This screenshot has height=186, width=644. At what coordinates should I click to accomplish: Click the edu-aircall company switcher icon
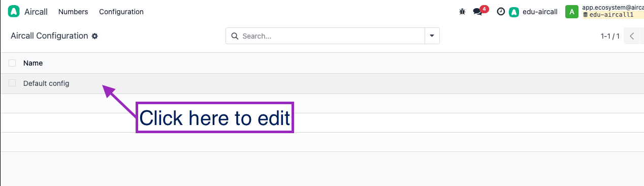pyautogui.click(x=514, y=12)
